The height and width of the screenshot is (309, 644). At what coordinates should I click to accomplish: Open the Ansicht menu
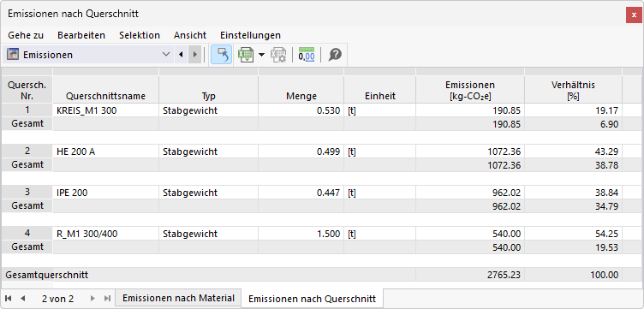coord(190,35)
